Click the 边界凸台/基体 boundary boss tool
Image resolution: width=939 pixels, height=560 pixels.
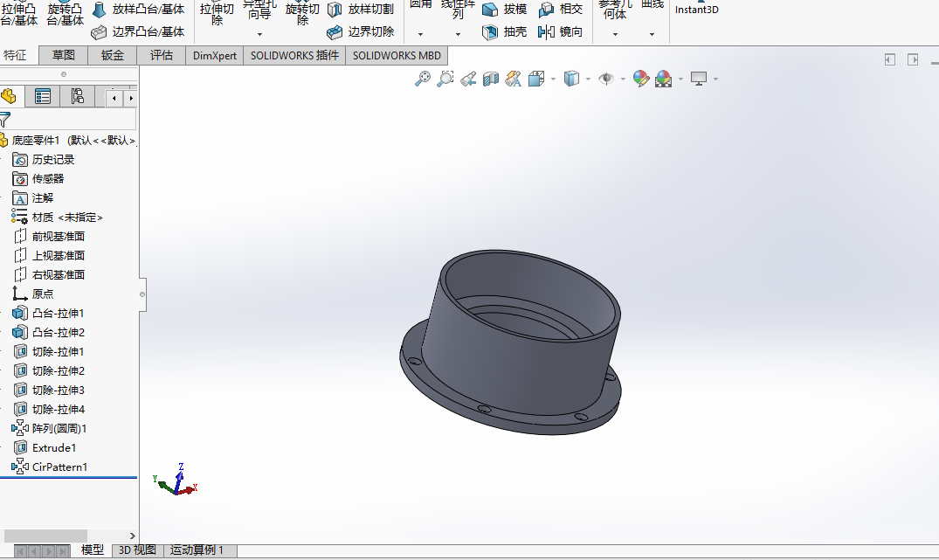coord(138,31)
